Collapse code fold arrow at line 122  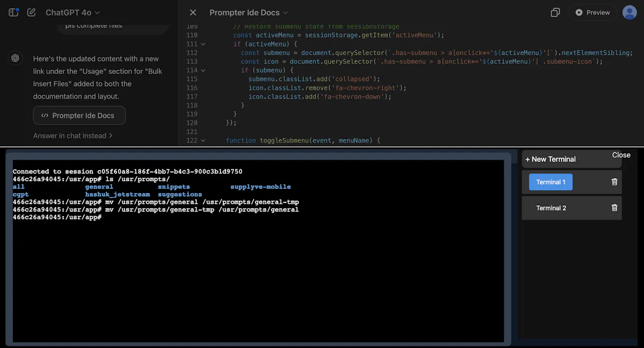coord(203,140)
